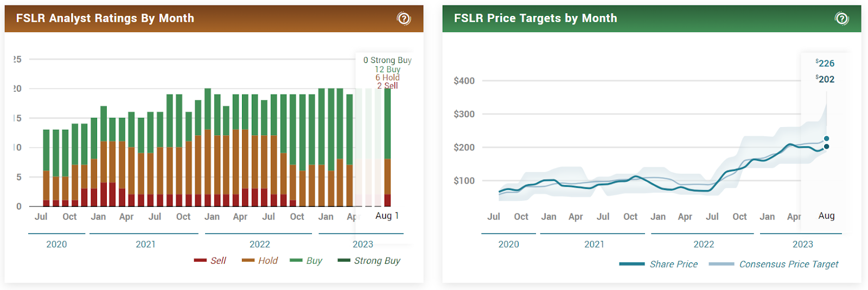Click the upper consensus target dot

pos(826,138)
